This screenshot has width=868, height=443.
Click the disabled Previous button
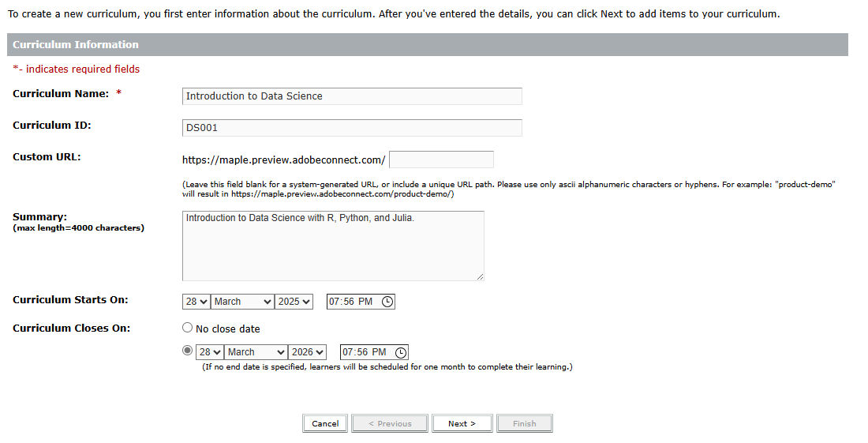(390, 423)
